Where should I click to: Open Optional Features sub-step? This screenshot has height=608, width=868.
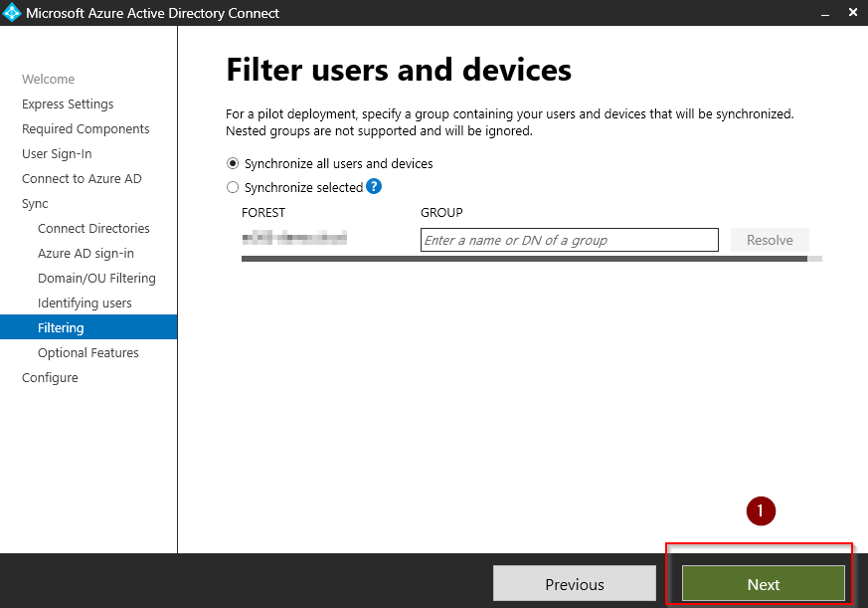click(88, 353)
